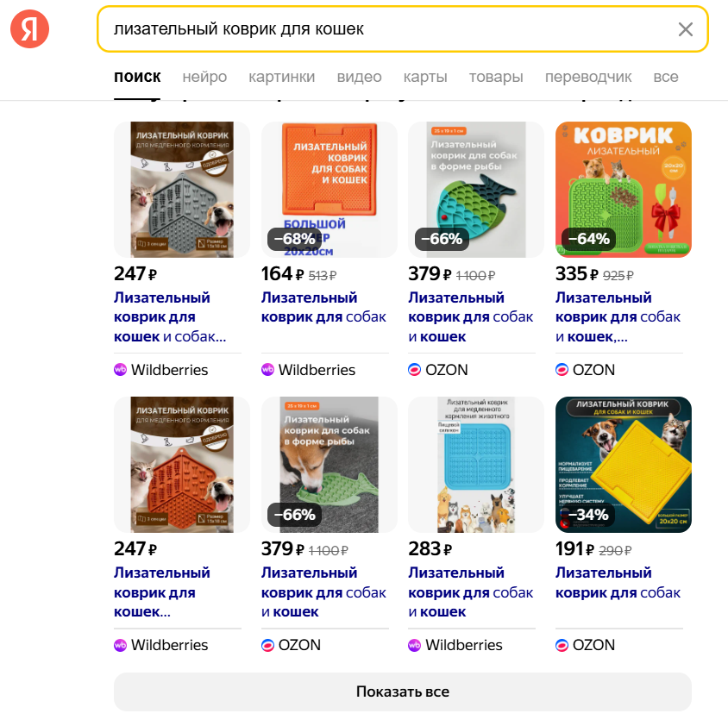Image resolution: width=728 pixels, height=726 pixels.
Task: Switch to the картинки tab
Action: point(281,77)
